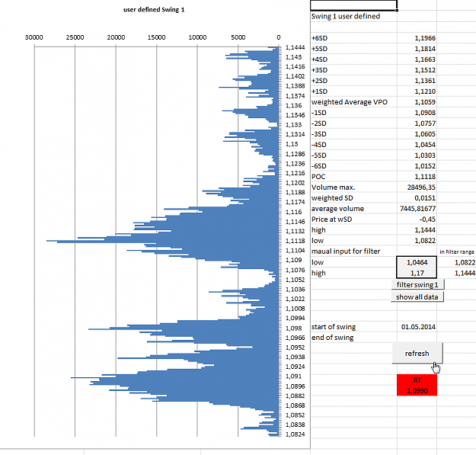476x455 pixels.
Task: Select the in-filter-range high value 1,1444
Action: (465, 273)
